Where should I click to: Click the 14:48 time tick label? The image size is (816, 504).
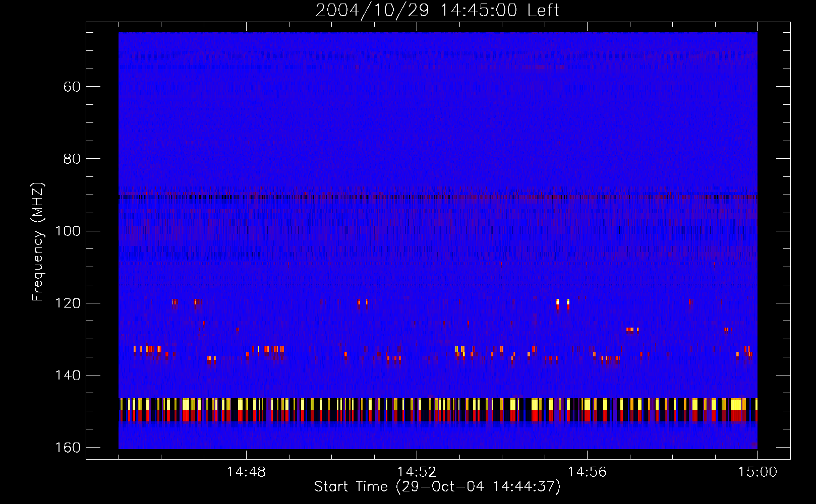(x=246, y=472)
